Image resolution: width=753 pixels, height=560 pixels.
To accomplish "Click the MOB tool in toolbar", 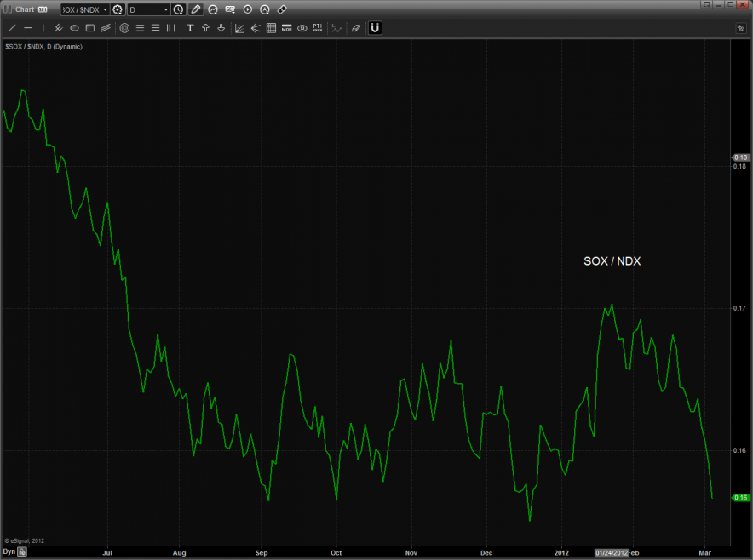I will (x=287, y=28).
